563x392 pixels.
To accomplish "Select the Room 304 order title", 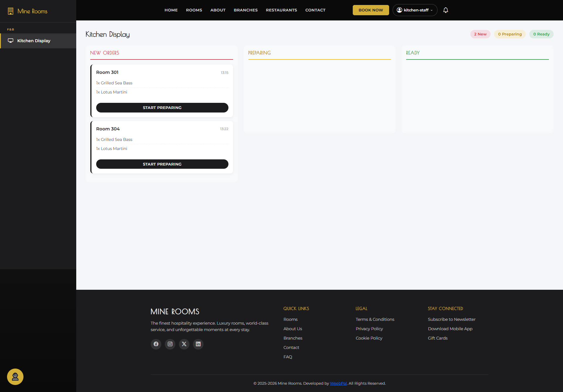I will (x=108, y=129).
